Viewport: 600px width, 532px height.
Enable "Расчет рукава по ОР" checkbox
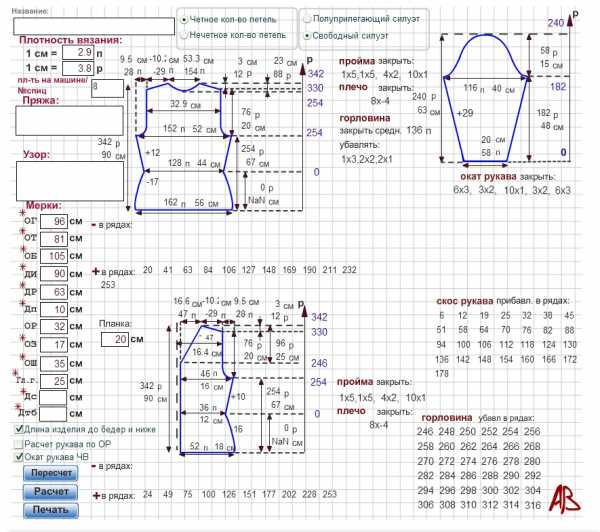21,443
